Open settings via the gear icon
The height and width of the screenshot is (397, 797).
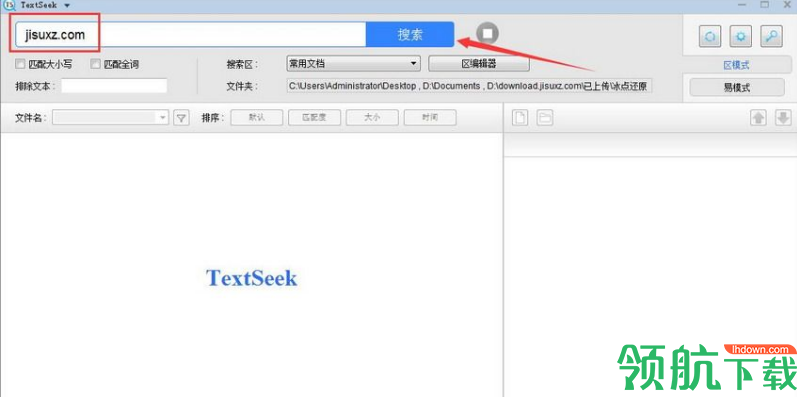(x=741, y=36)
